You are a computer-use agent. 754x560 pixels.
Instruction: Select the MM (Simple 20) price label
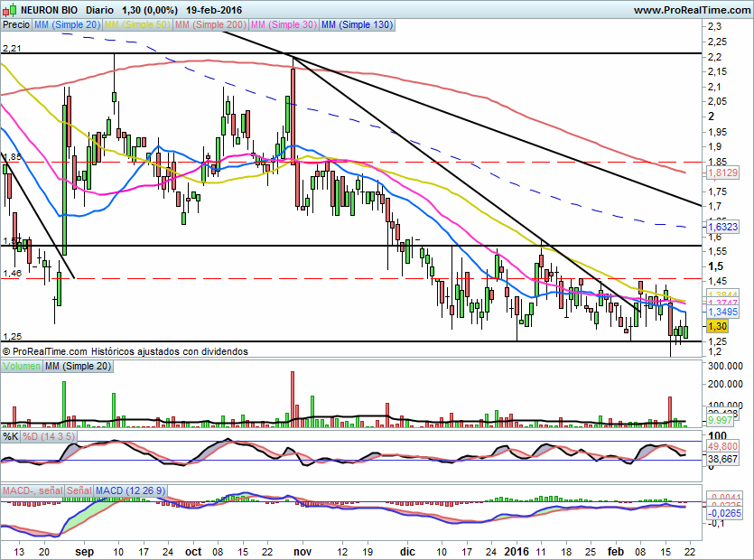68,24
